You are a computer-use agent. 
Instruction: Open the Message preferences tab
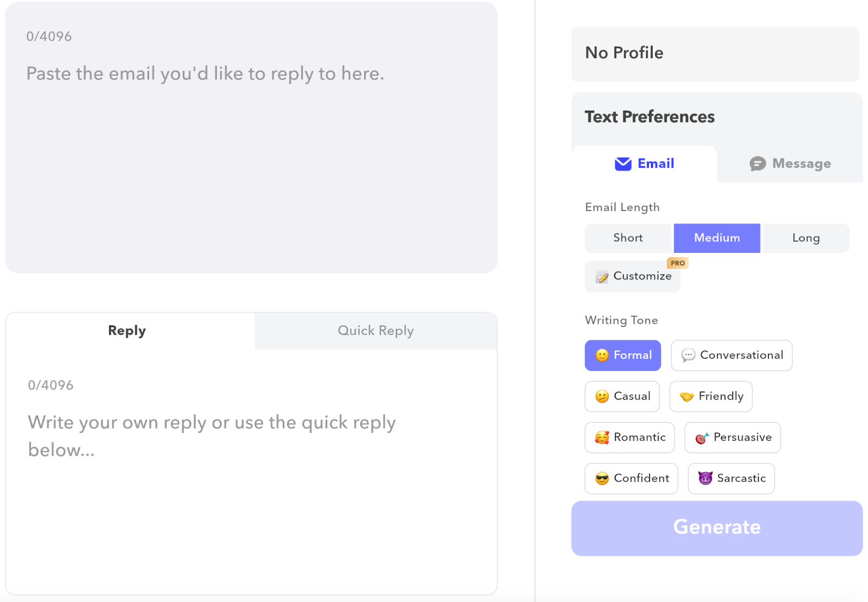click(x=790, y=164)
